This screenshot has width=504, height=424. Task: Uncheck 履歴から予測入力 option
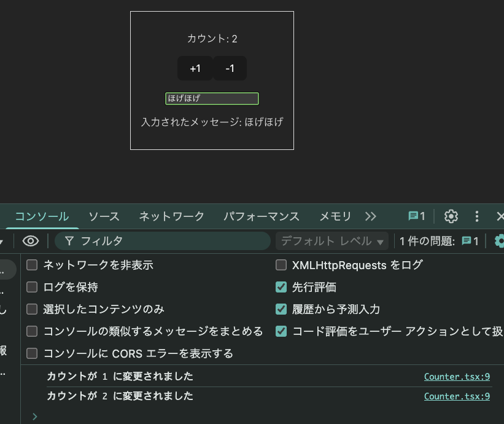click(x=281, y=309)
